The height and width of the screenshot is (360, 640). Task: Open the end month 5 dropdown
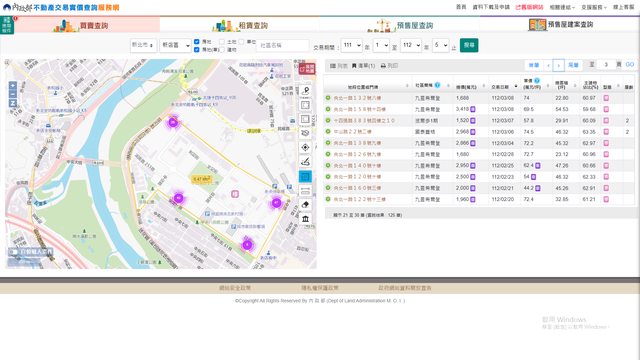[x=440, y=45]
